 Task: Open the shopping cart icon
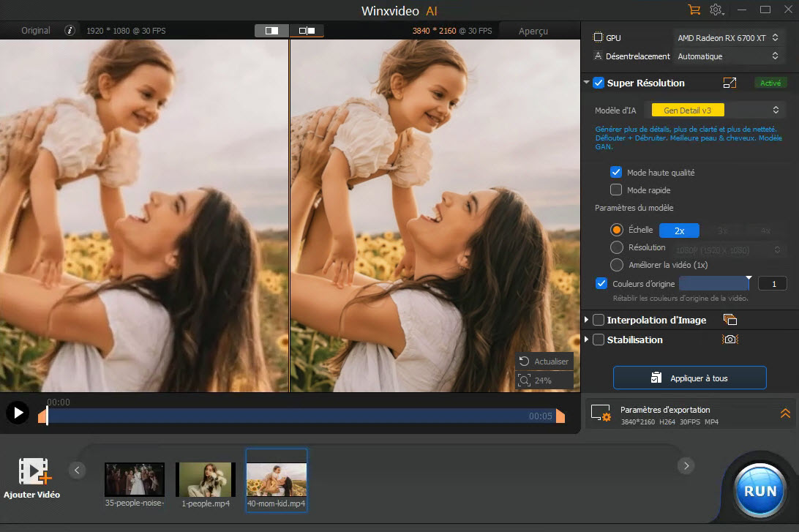pos(694,10)
